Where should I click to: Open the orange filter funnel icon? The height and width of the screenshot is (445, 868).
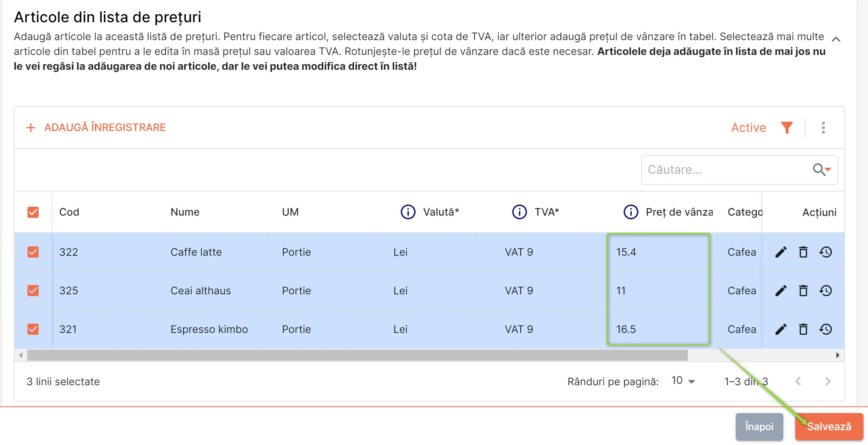tap(787, 128)
